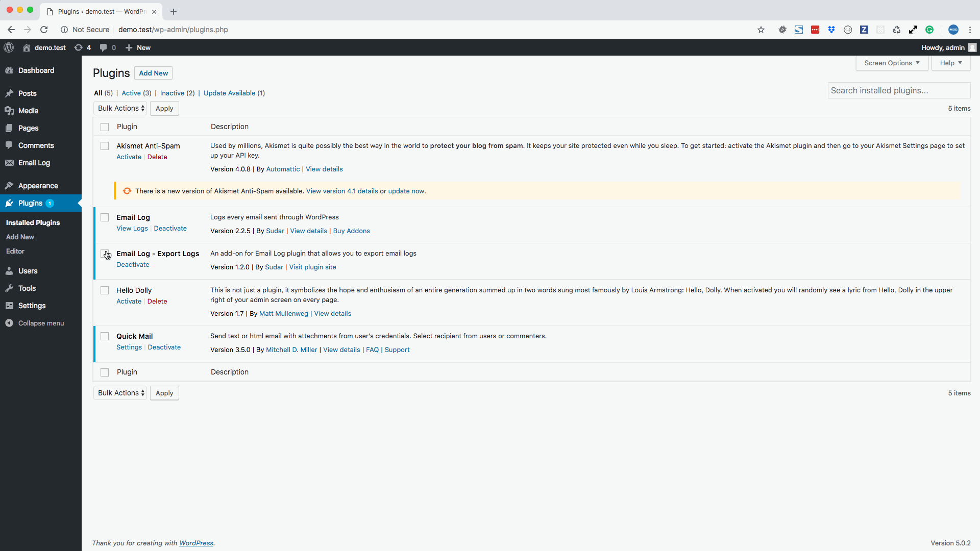Click the WordPress logo in admin bar
The height and width of the screenshot is (551, 980).
[9, 47]
